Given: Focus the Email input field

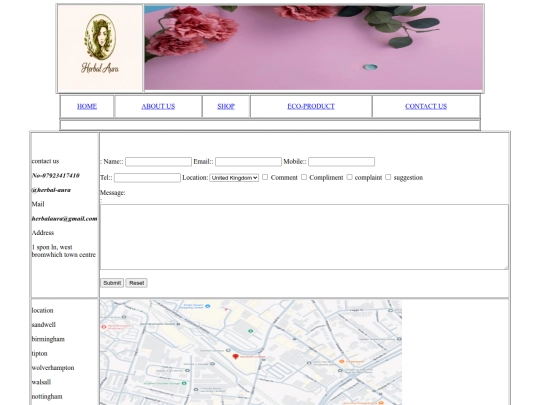Looking at the screenshot, I should (248, 162).
